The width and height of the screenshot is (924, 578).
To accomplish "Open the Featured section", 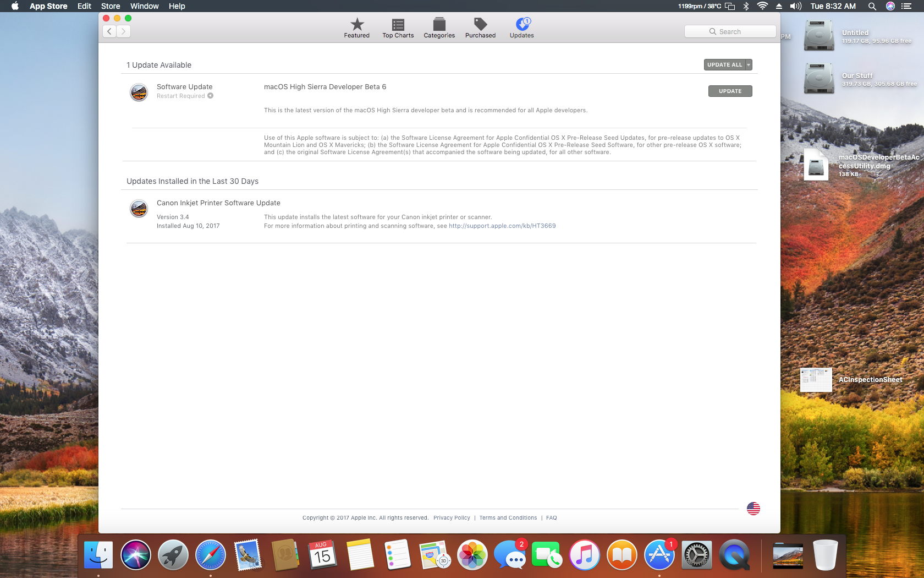I will [x=357, y=28].
